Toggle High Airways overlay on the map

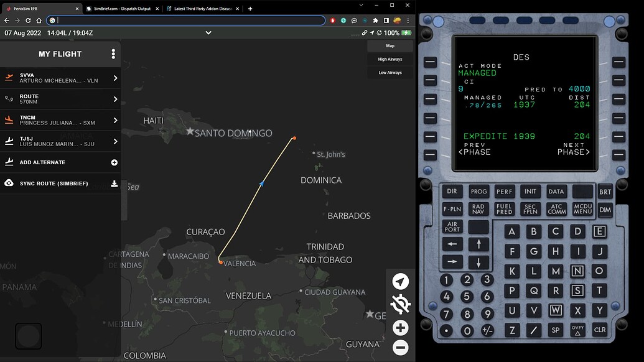click(x=390, y=59)
